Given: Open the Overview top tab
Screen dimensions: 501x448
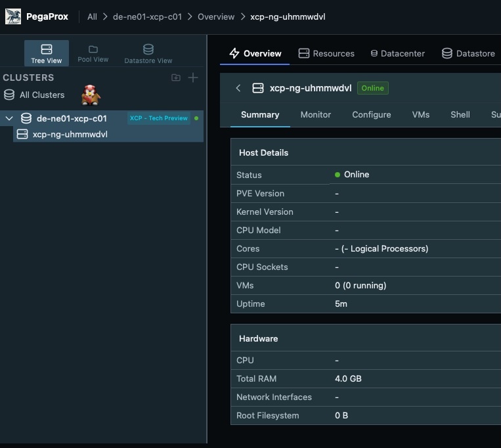Looking at the screenshot, I should pos(255,53).
